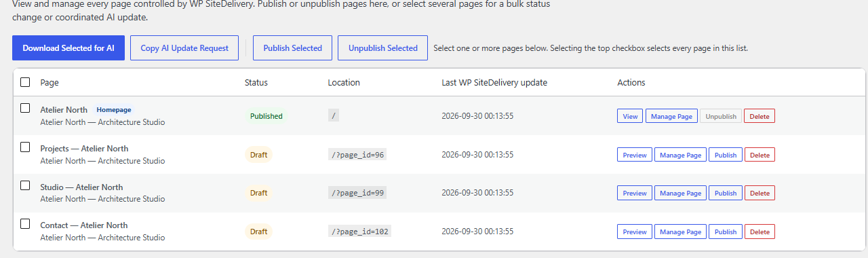This screenshot has height=258, width=868.
Task: Click the Page column header
Action: pyautogui.click(x=50, y=83)
